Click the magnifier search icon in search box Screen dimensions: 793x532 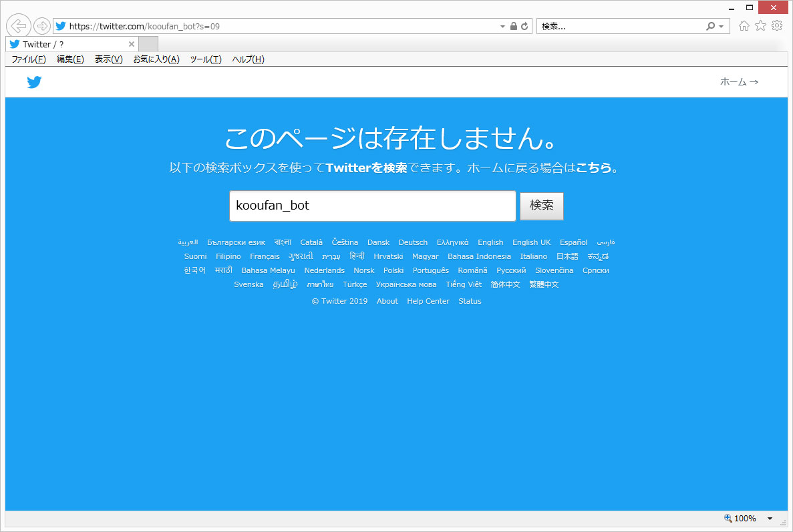711,26
